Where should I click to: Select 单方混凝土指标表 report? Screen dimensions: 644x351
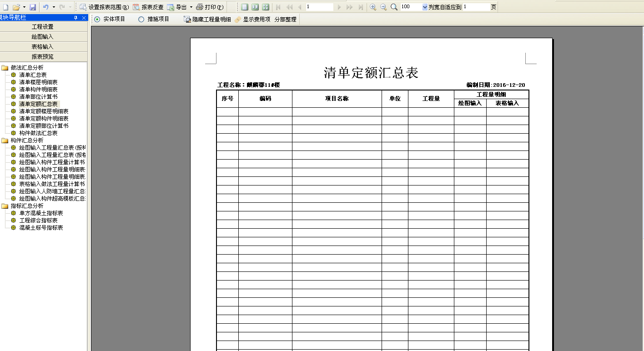pos(41,213)
